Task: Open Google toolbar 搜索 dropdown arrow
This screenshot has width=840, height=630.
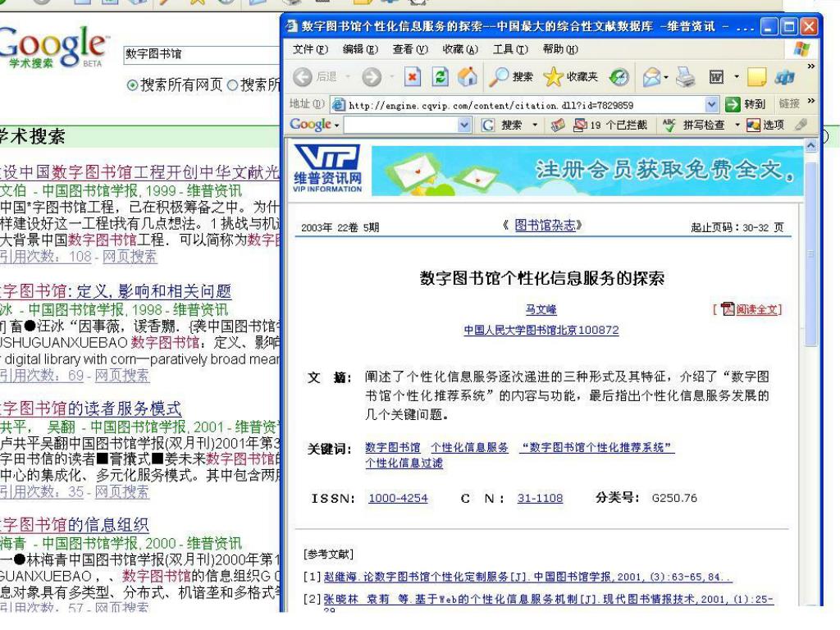Action: [x=535, y=125]
